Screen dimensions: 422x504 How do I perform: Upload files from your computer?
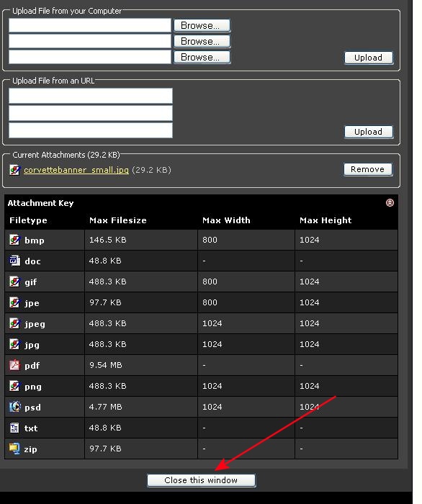click(369, 58)
